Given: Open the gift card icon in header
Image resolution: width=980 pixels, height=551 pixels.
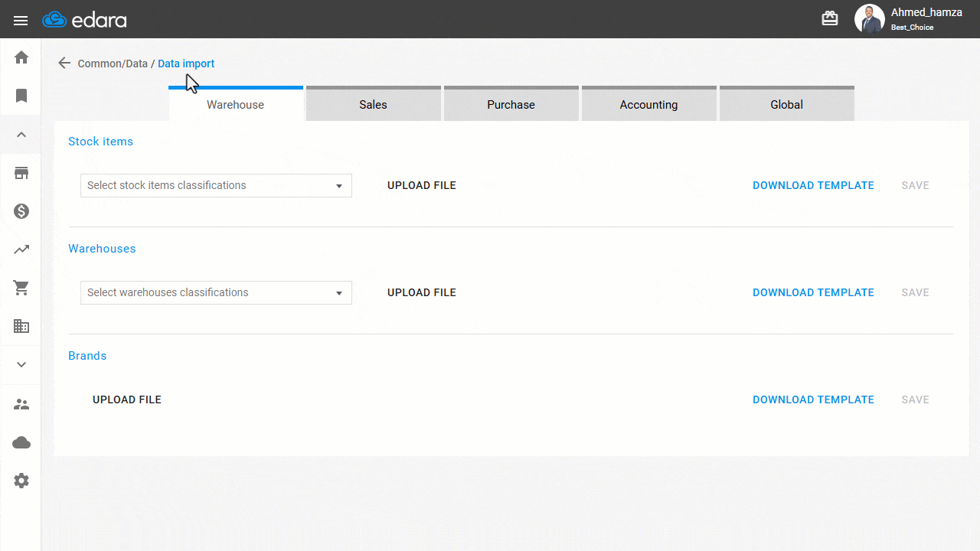Looking at the screenshot, I should [x=830, y=18].
